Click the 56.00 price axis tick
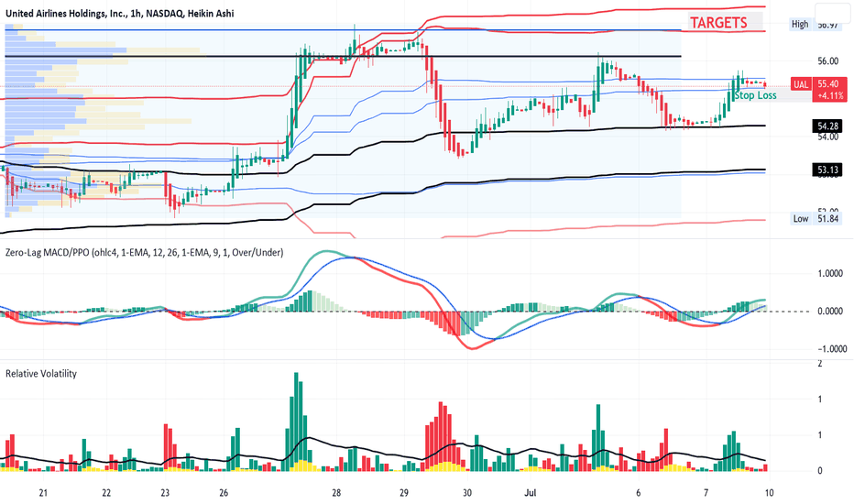Image resolution: width=854 pixels, height=504 pixels. coord(827,61)
